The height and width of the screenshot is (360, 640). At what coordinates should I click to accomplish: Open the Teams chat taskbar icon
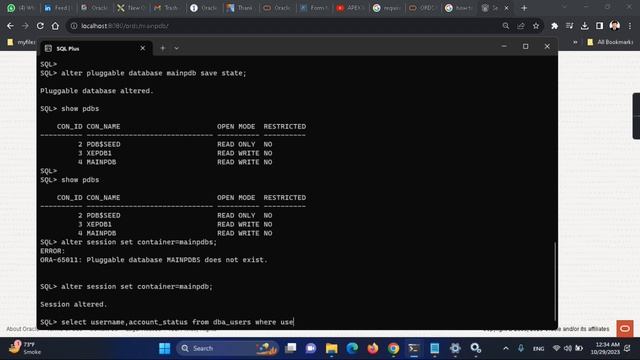point(311,348)
